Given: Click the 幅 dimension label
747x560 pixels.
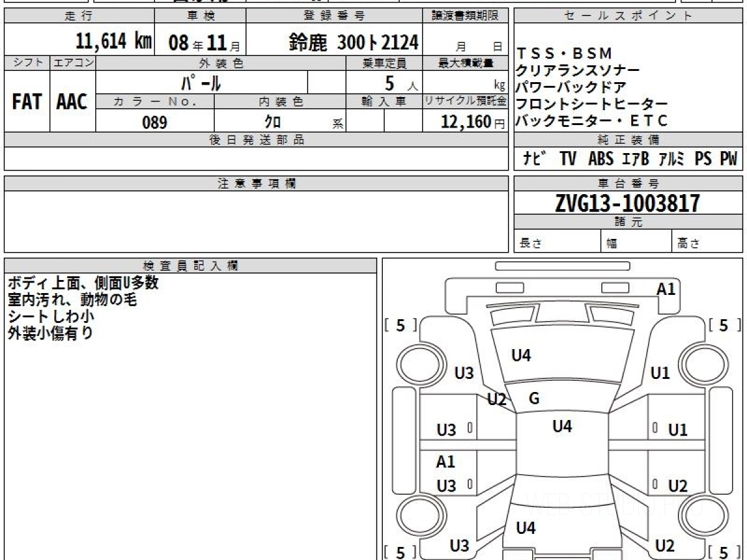Looking at the screenshot, I should [612, 245].
